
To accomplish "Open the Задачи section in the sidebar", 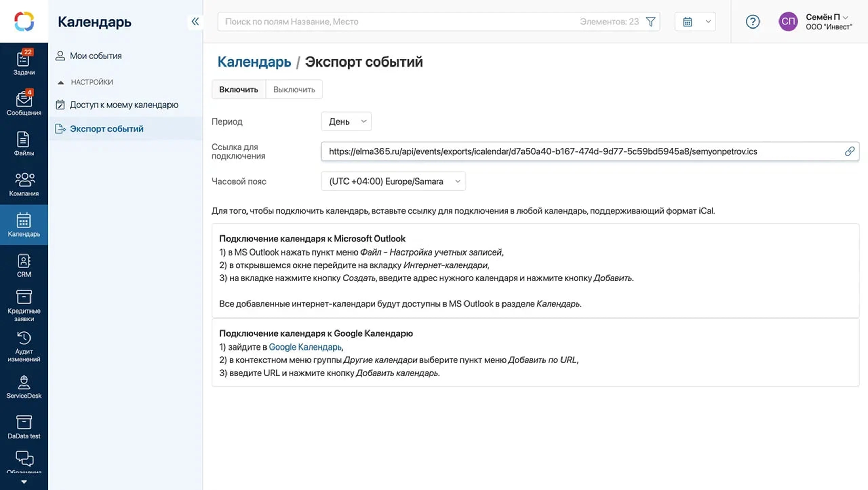I will (x=24, y=61).
